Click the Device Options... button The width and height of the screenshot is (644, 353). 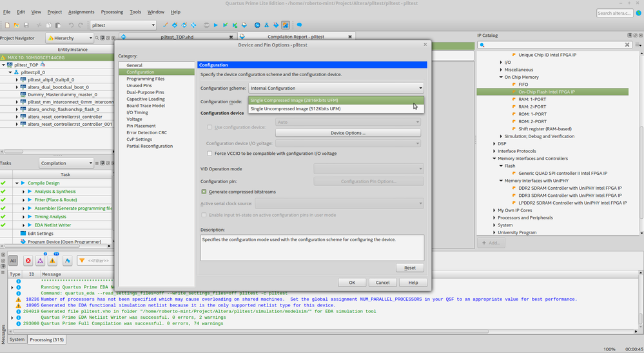[348, 133]
